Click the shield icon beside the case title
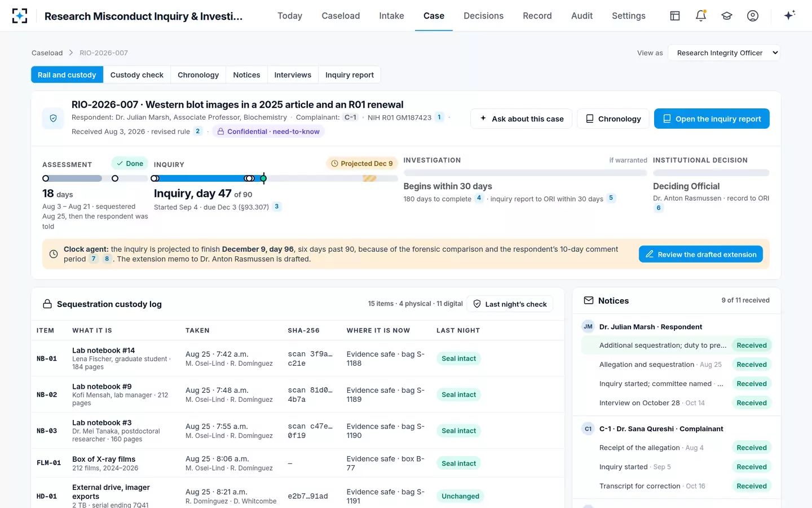Screen dimensions: 812x508 click(x=53, y=119)
